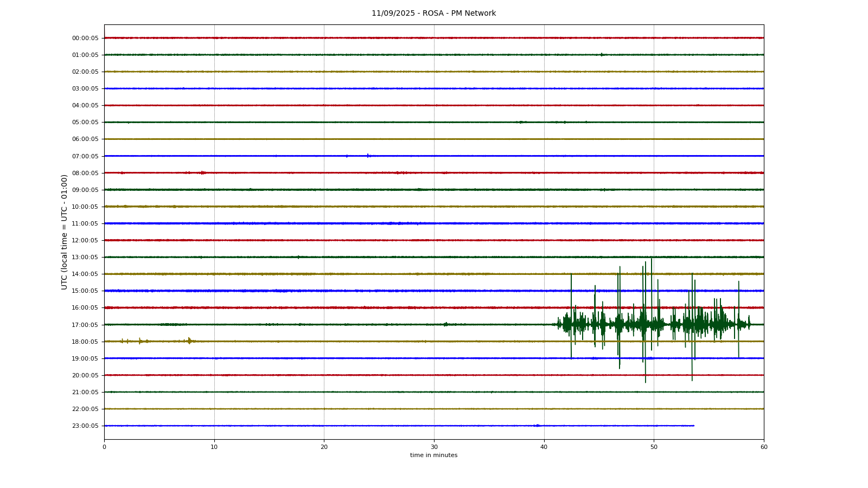Select the 07:00:05 trace label
This screenshot has height=488, width=868.
(85, 156)
